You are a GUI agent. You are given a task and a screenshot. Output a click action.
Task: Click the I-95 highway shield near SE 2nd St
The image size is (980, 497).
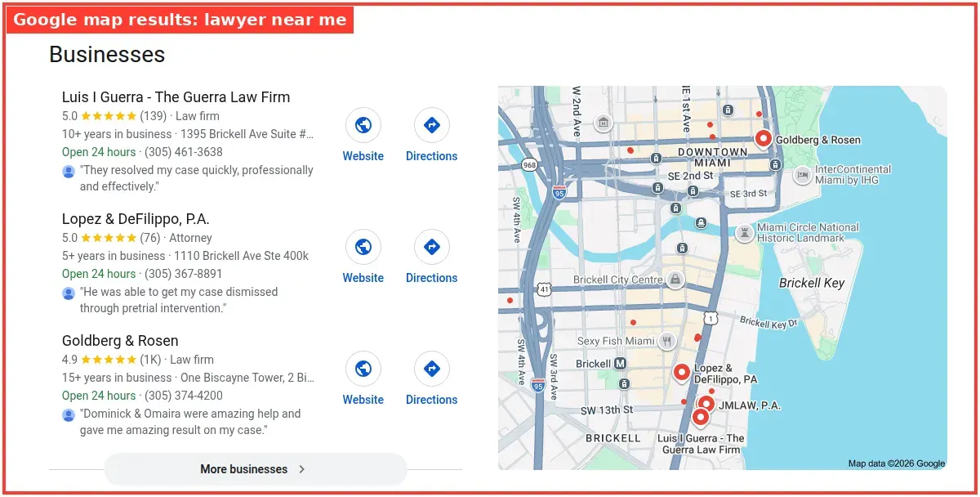coord(559,192)
